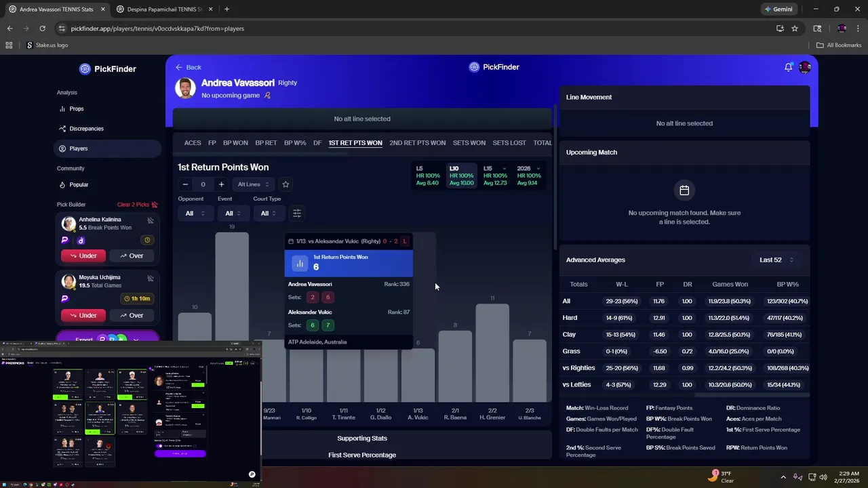The image size is (868, 488).
Task: Open the Alt Lines dropdown
Action: (x=253, y=184)
